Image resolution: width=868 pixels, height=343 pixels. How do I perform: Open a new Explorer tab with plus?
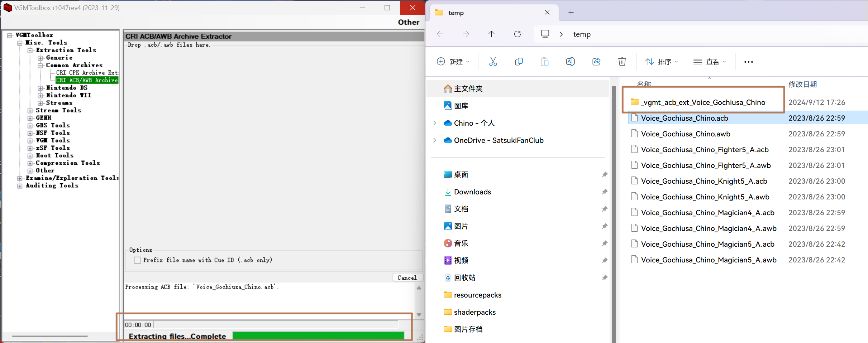[x=571, y=13]
